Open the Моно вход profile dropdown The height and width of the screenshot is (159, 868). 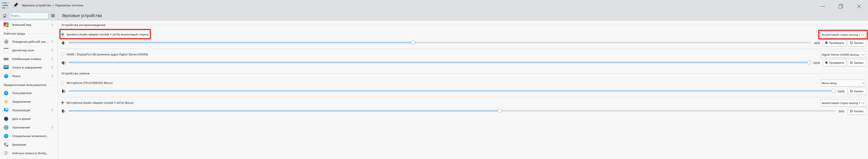click(842, 83)
